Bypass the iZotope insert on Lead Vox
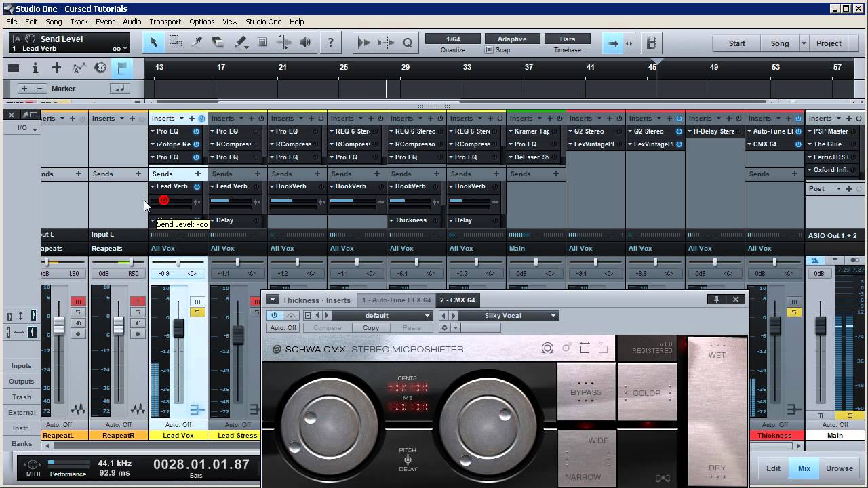This screenshot has height=488, width=868. point(196,144)
